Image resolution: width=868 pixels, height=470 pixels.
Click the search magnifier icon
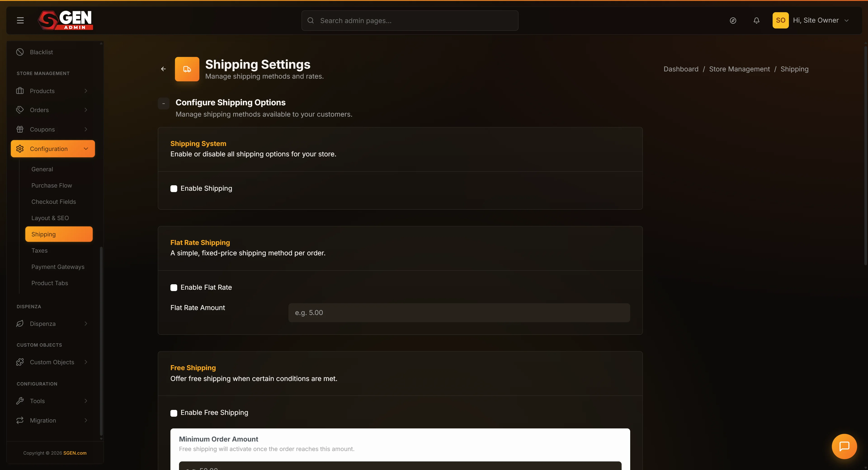tap(311, 21)
